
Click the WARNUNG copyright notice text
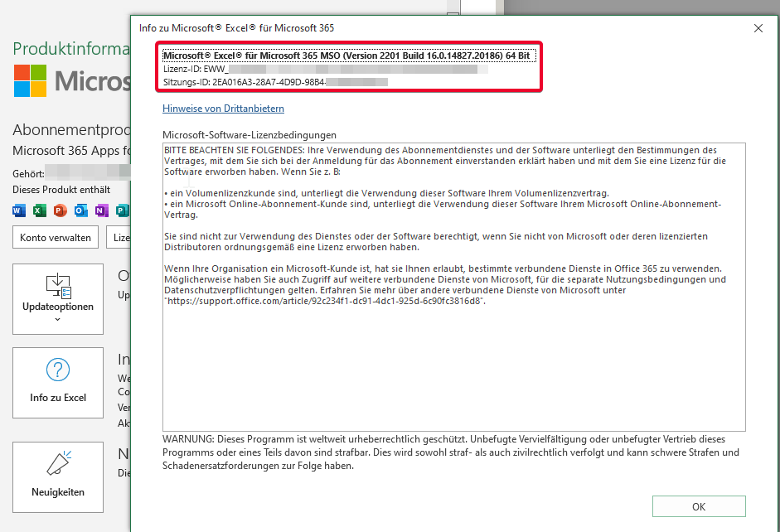click(450, 452)
